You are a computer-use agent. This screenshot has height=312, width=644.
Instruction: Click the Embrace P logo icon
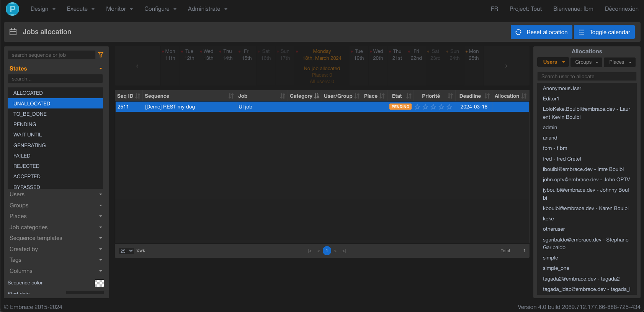(x=12, y=8)
